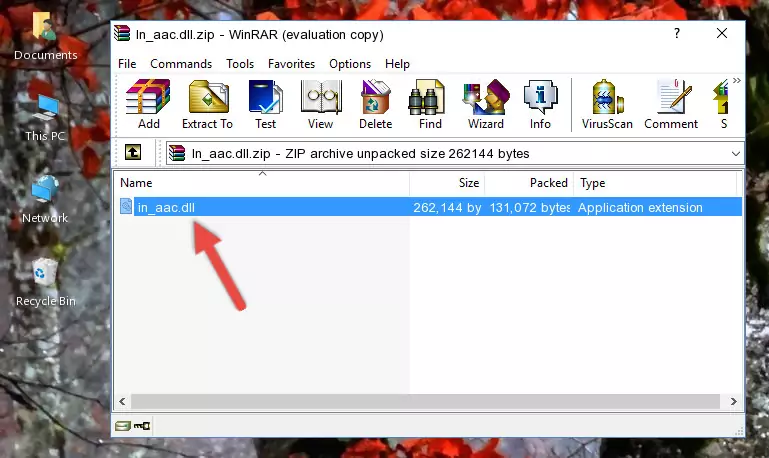Click the 262,144 size value
Image resolution: width=769 pixels, height=458 pixels.
point(447,207)
